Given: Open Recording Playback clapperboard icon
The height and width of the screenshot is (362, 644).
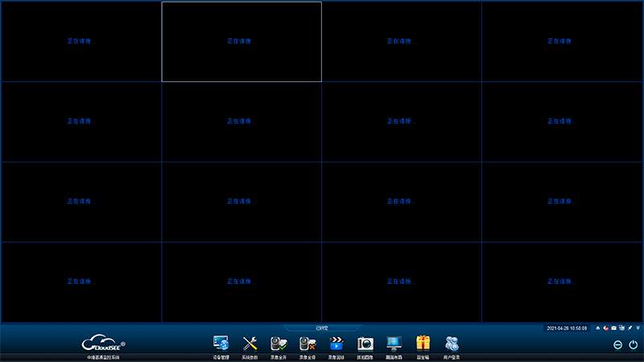Looking at the screenshot, I should [x=336, y=343].
